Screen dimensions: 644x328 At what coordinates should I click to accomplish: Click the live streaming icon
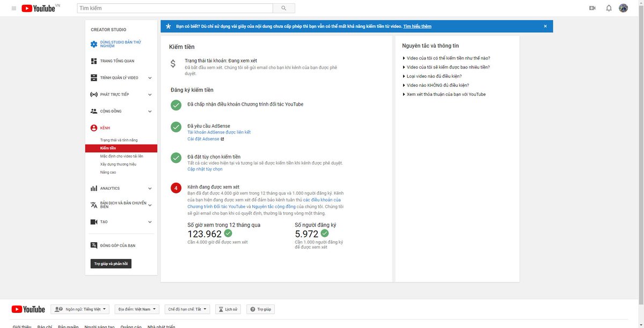click(94, 94)
